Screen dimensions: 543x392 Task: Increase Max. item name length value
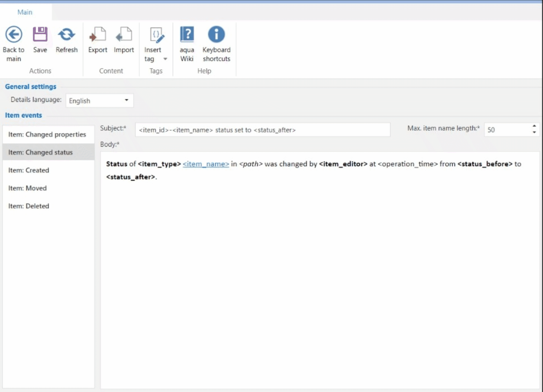click(x=534, y=126)
